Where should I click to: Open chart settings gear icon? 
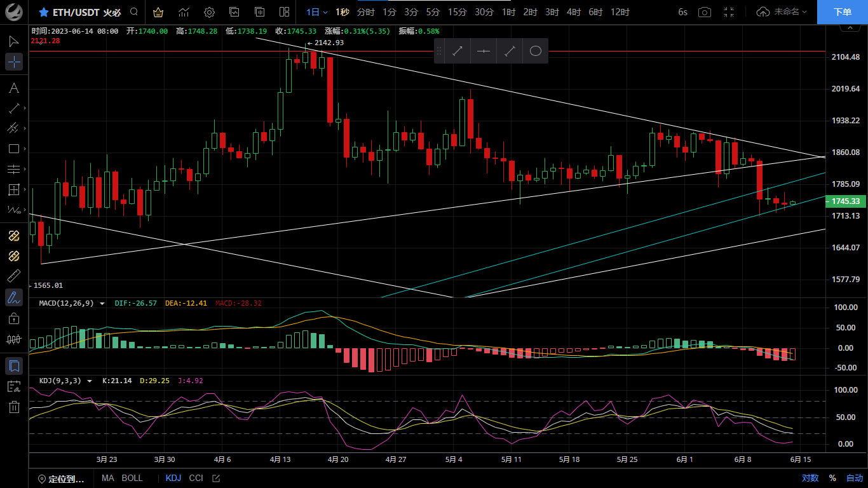click(209, 12)
